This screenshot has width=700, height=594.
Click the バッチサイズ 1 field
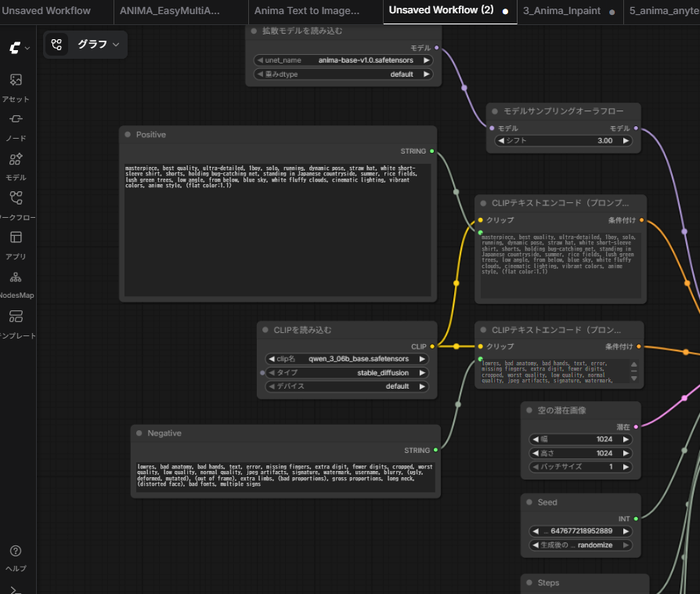coord(580,467)
